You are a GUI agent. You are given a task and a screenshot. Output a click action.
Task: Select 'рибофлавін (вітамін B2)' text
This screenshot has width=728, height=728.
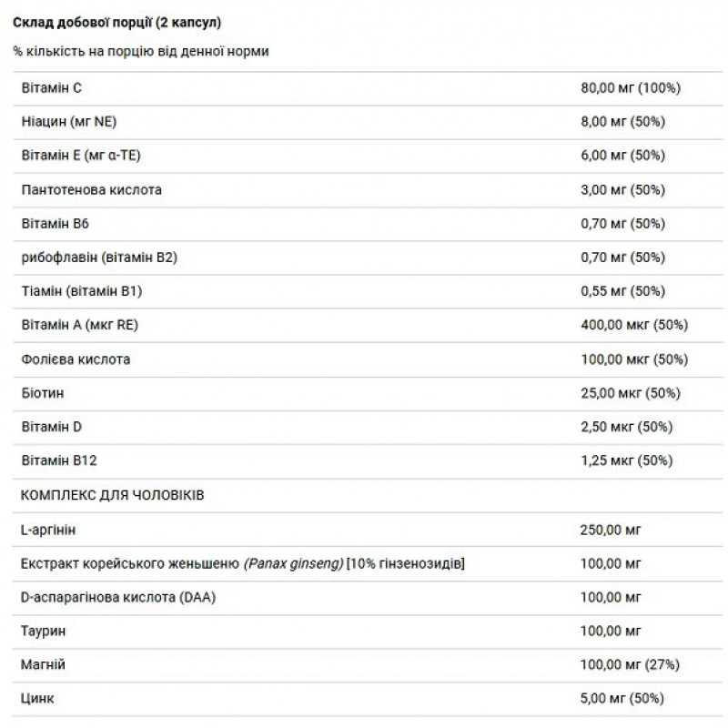(x=98, y=258)
